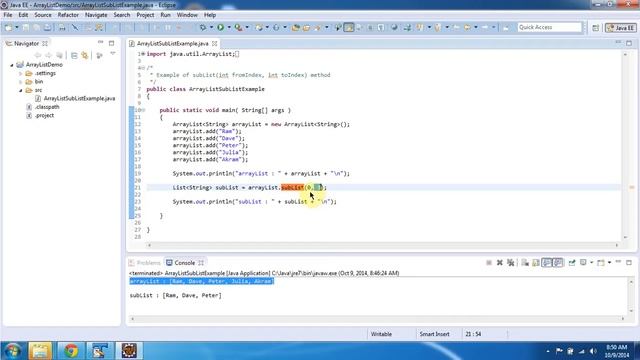Open File Explorer from the taskbar
640x360 pixels.
point(40,351)
